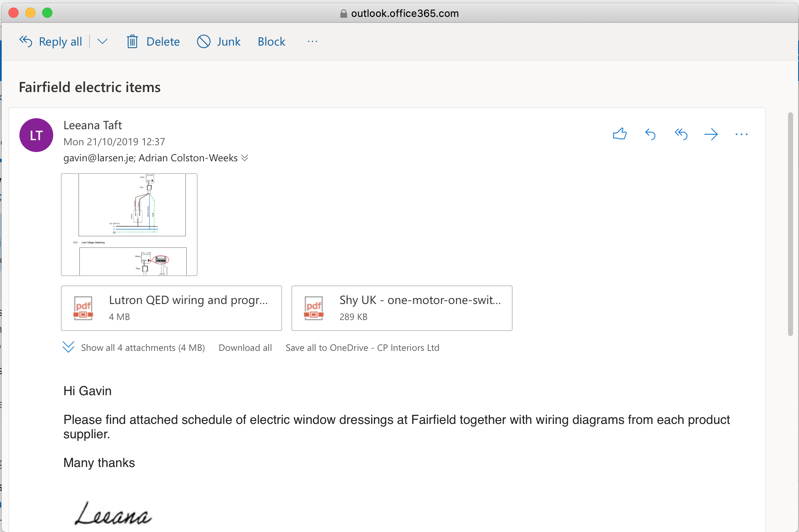The width and height of the screenshot is (799, 532).
Task: Open the toolbar's more options ellipsis
Action: coord(313,41)
